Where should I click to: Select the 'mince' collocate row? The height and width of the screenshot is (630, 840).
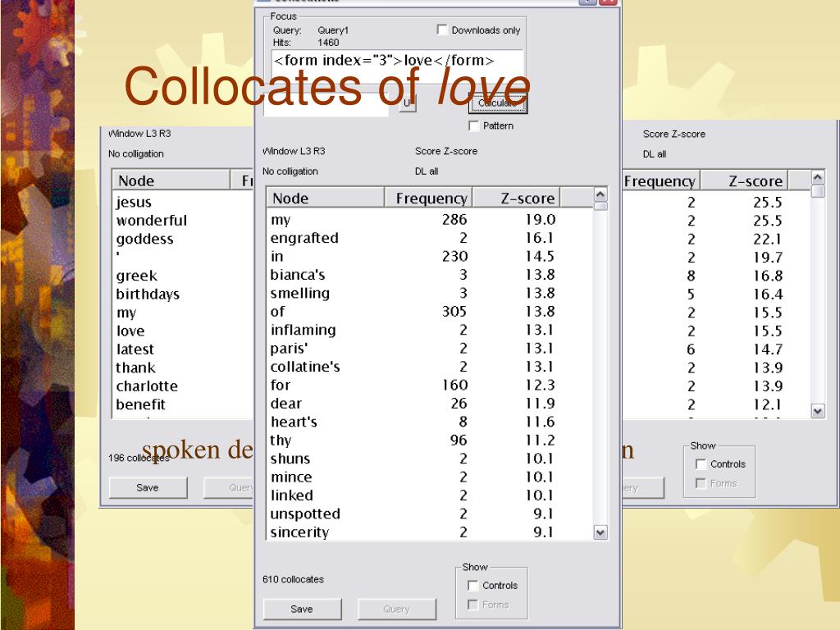point(430,477)
